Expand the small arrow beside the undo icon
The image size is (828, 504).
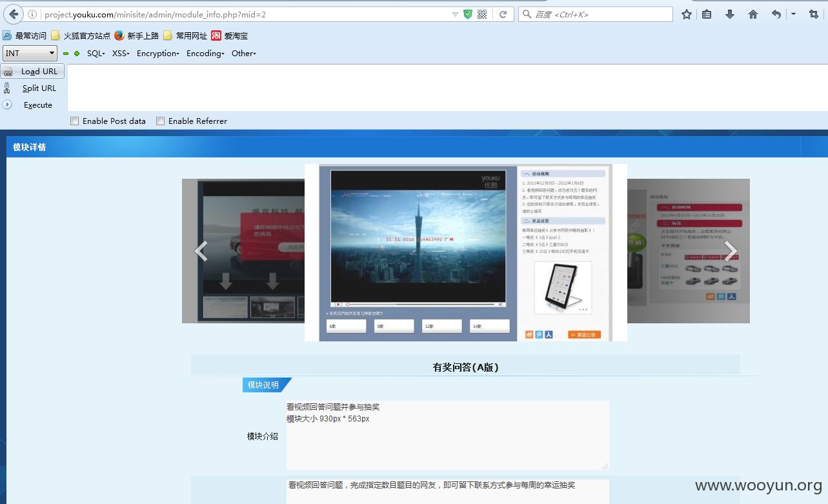tap(793, 14)
